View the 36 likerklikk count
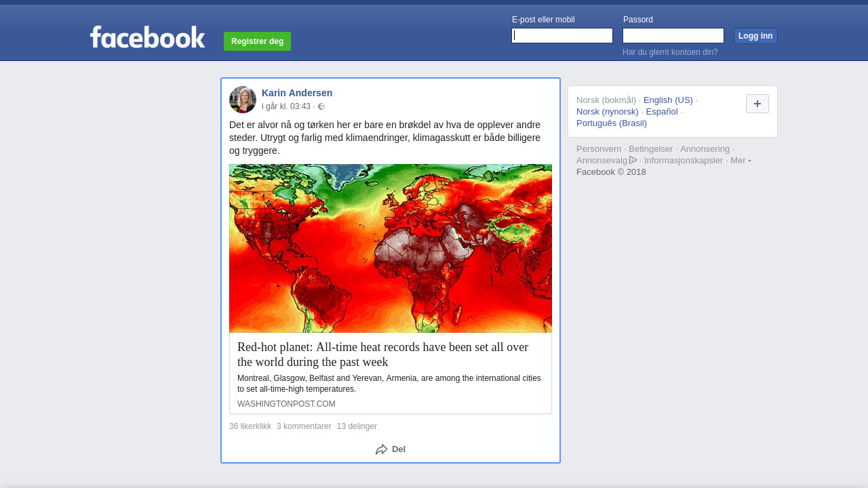 [x=250, y=426]
